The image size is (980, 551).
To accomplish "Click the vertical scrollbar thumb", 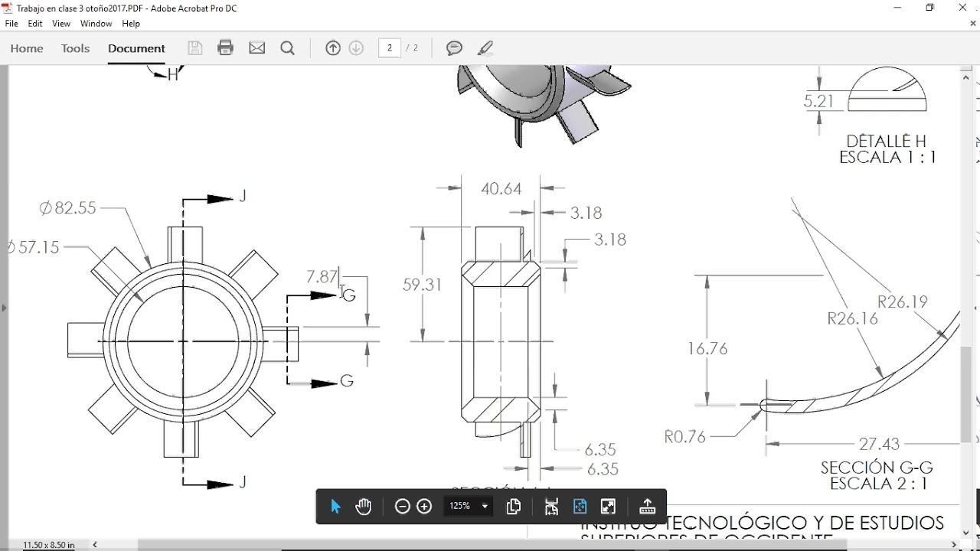I will pos(966,394).
